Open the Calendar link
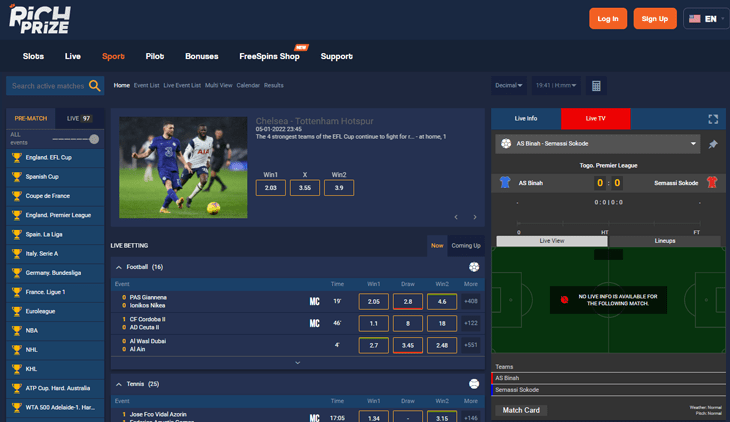This screenshot has height=422, width=730. click(248, 85)
